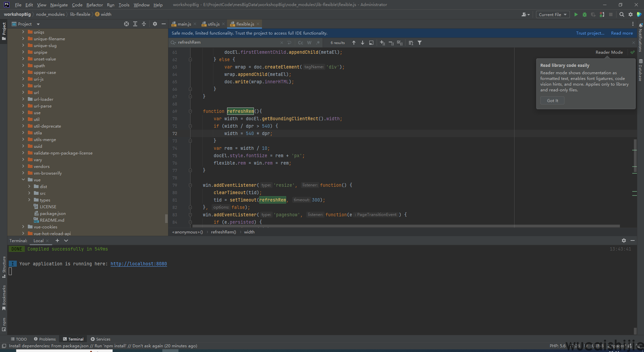Focus the refreshRem search input field
This screenshot has width=644, height=352.
click(x=228, y=42)
